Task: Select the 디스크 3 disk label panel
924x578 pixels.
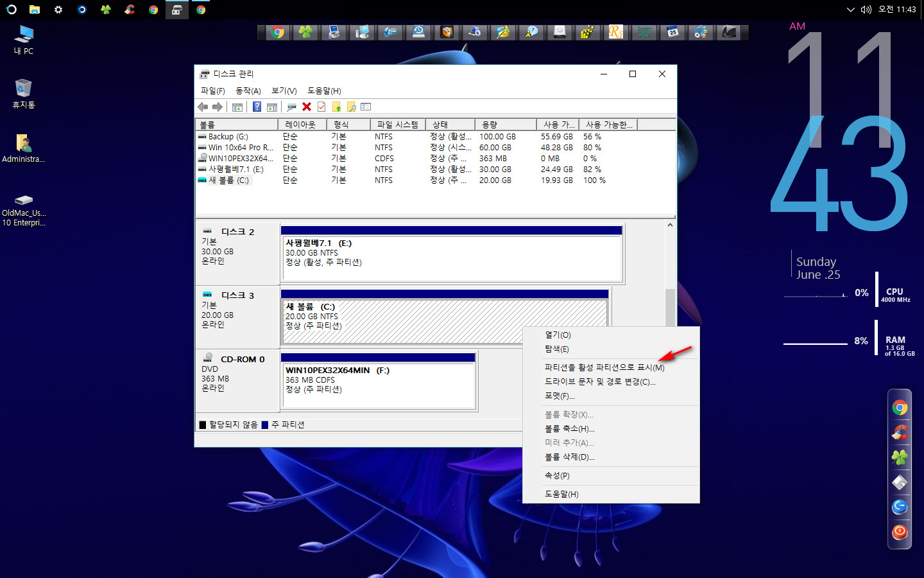Action: [x=237, y=317]
